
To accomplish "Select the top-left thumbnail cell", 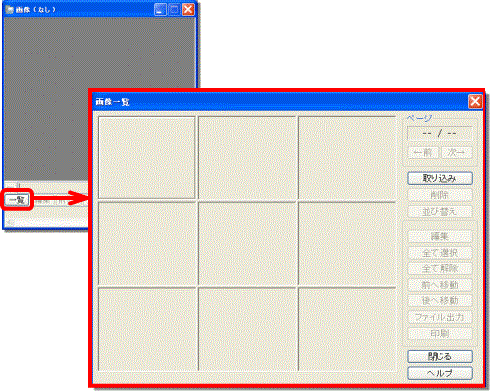I will (x=147, y=157).
